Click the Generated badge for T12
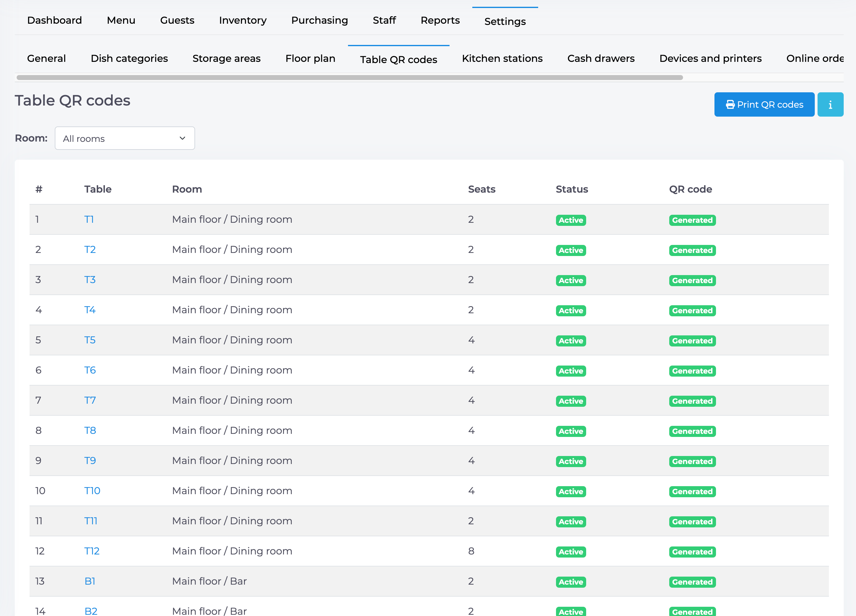The height and width of the screenshot is (616, 856). tap(692, 552)
